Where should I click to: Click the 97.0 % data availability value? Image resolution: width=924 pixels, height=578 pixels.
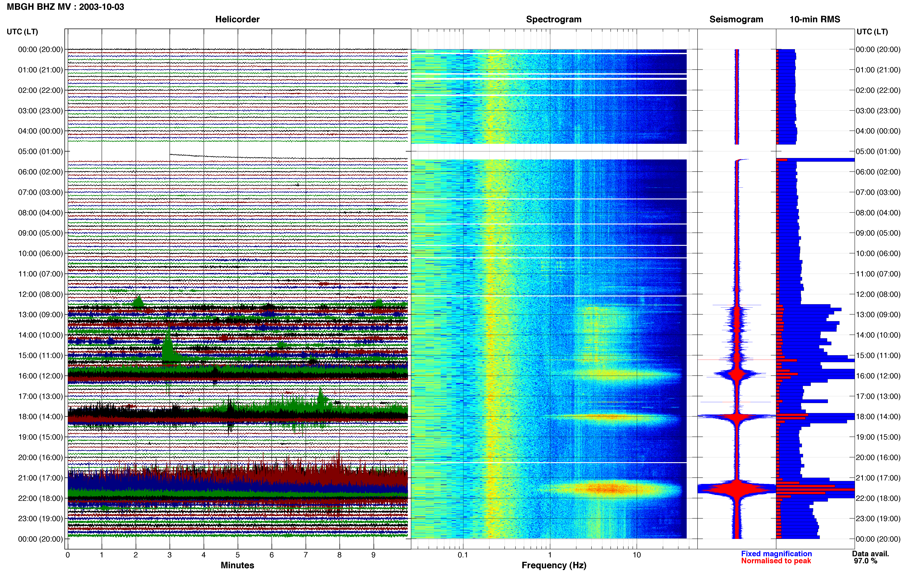coord(865,561)
